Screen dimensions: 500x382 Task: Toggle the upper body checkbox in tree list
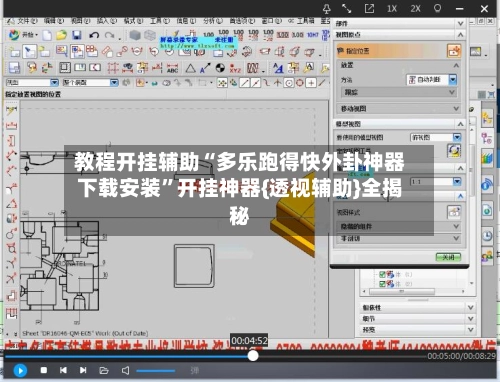[382, 274]
